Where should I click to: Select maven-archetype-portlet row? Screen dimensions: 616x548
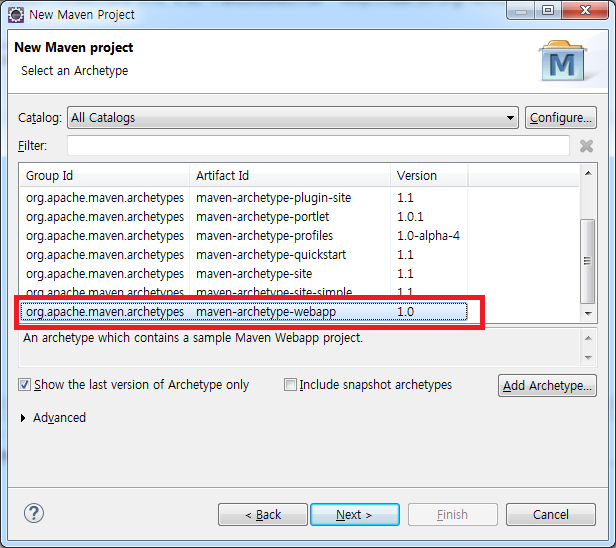click(x=244, y=217)
